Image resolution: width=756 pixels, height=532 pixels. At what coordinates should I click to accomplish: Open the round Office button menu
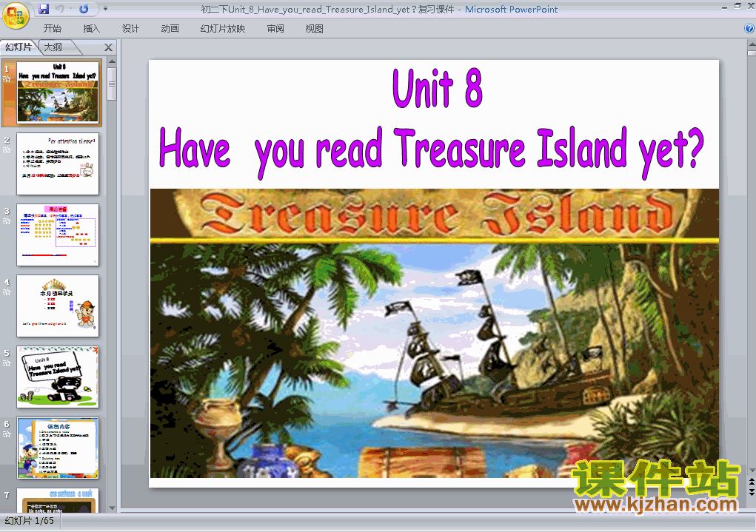16,16
